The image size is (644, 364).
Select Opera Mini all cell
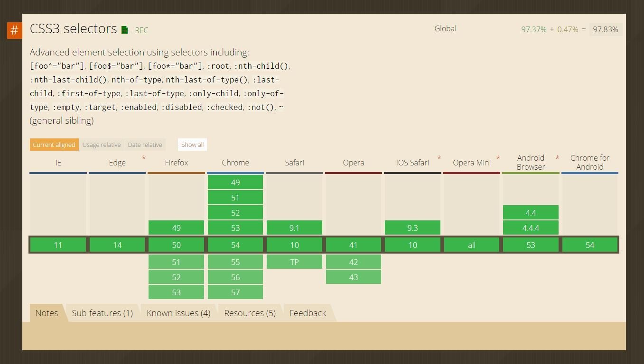[x=472, y=245]
